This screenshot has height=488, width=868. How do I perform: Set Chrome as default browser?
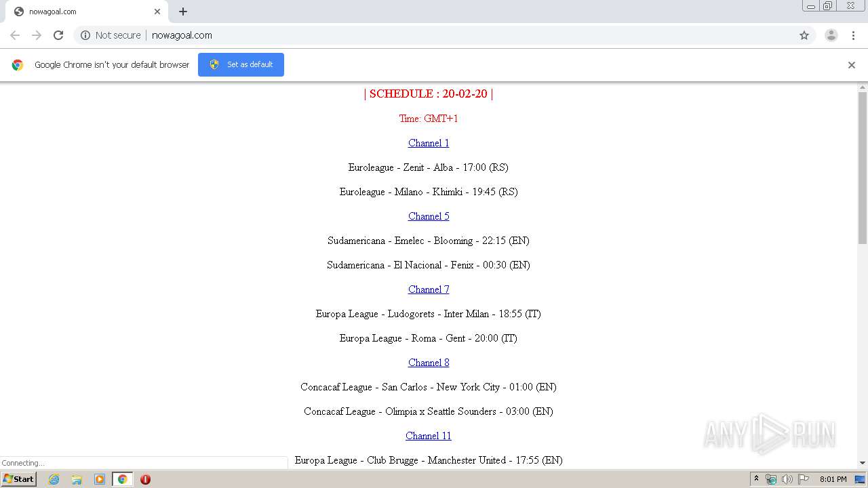pos(241,64)
